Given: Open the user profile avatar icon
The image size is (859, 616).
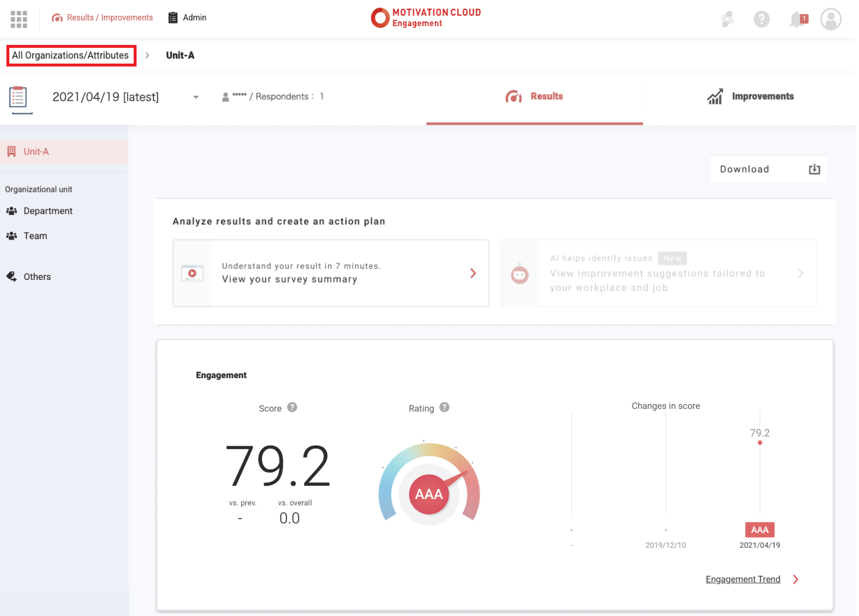Looking at the screenshot, I should tap(830, 19).
